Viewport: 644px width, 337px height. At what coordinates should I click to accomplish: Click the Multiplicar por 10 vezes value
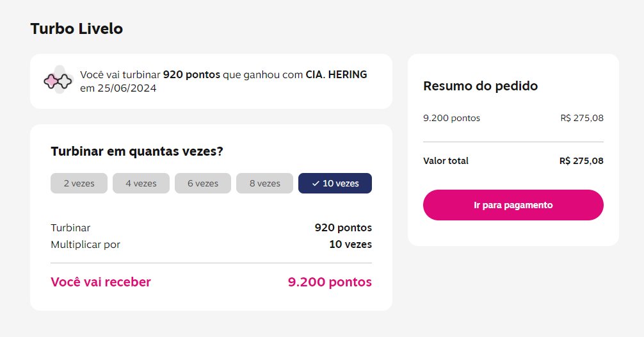click(351, 245)
